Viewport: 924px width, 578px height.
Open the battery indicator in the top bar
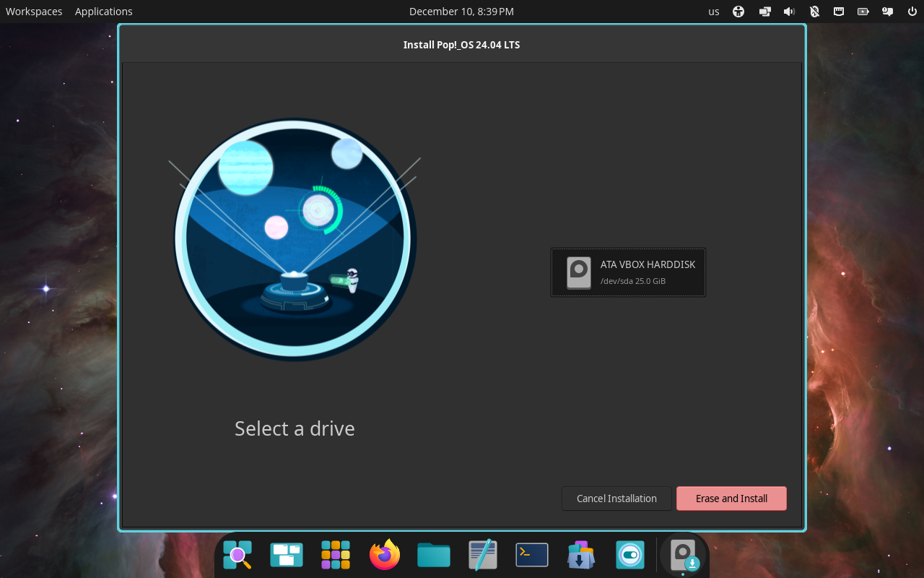(x=863, y=11)
